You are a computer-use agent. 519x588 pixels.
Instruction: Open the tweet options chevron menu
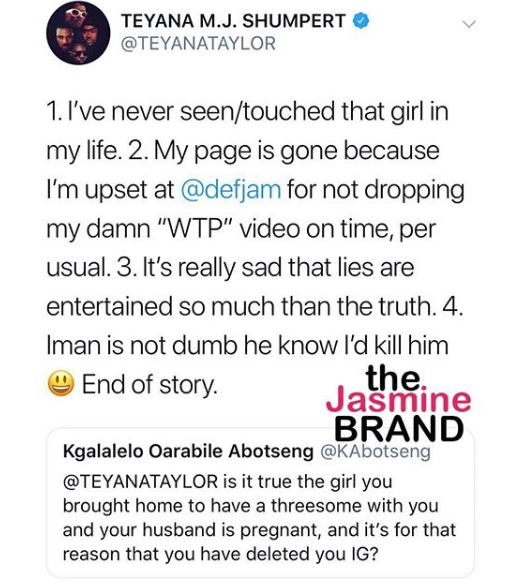(469, 24)
